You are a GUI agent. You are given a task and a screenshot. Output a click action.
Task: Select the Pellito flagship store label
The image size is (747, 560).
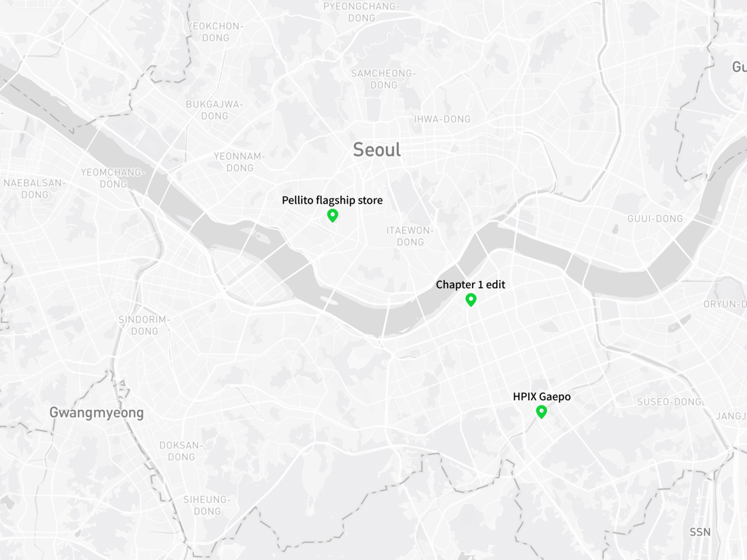tap(332, 200)
